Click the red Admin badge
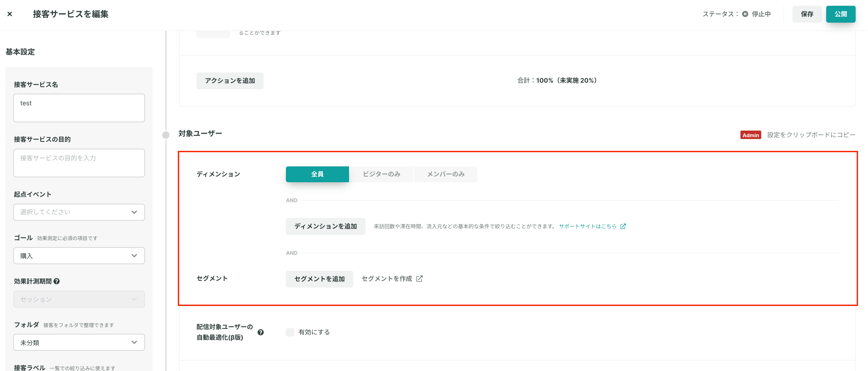Viewport: 868px width, 371px height. click(x=750, y=135)
